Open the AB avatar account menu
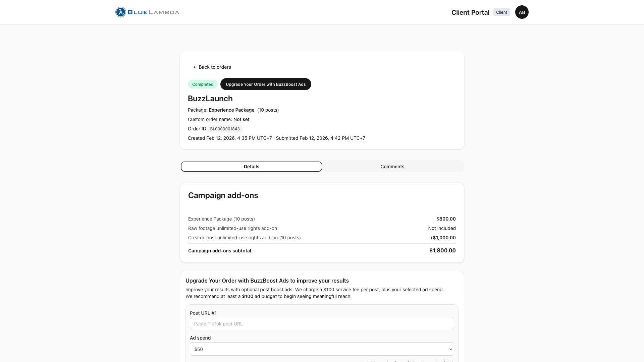Viewport: 644px width, 362px height. tap(522, 12)
